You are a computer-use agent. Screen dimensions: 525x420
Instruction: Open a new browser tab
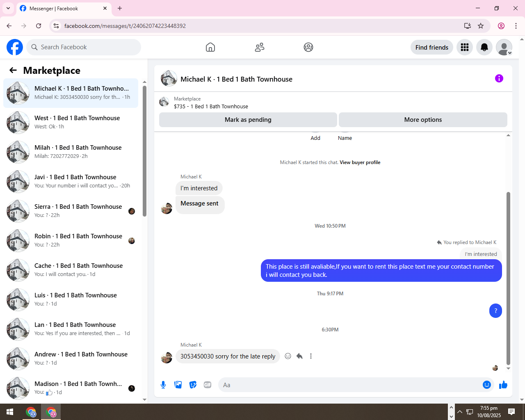[x=120, y=8]
